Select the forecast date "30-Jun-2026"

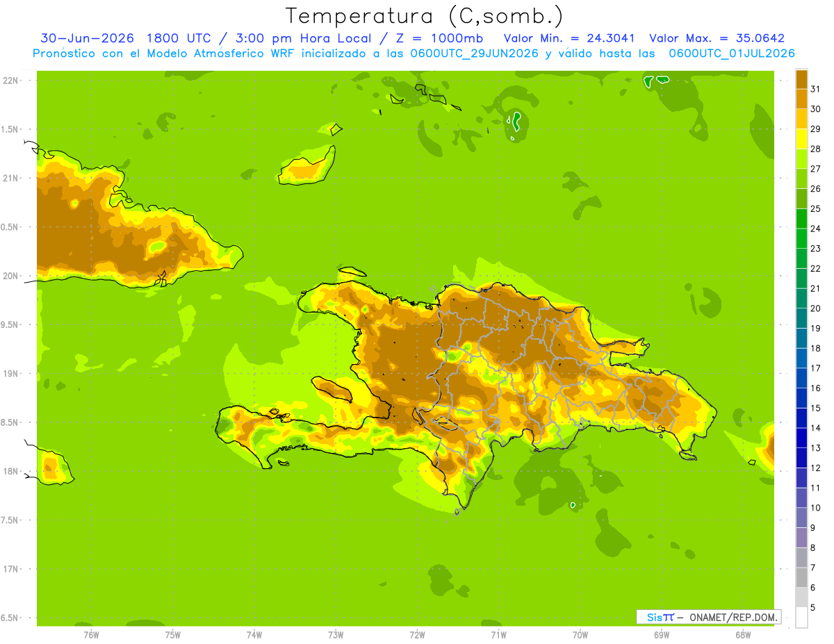(87, 38)
